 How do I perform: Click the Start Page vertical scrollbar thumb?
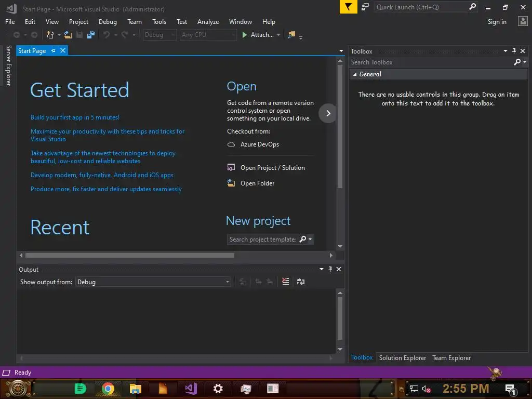340,126
